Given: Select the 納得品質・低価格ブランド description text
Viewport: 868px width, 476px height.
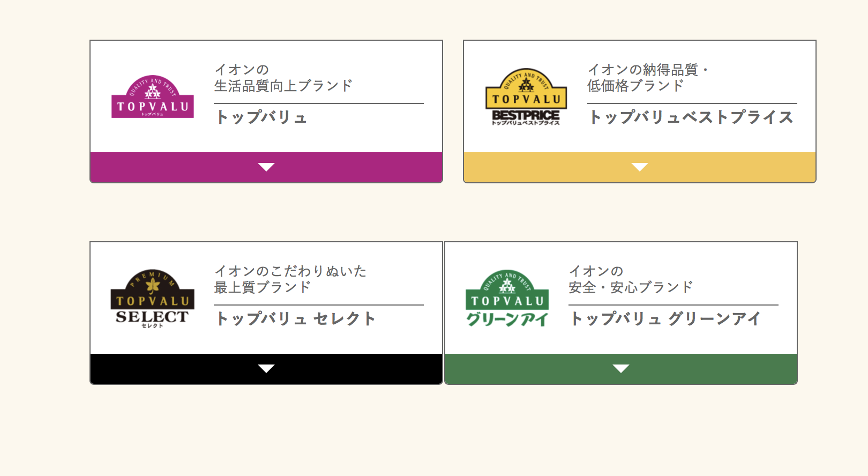Looking at the screenshot, I should click(x=649, y=78).
